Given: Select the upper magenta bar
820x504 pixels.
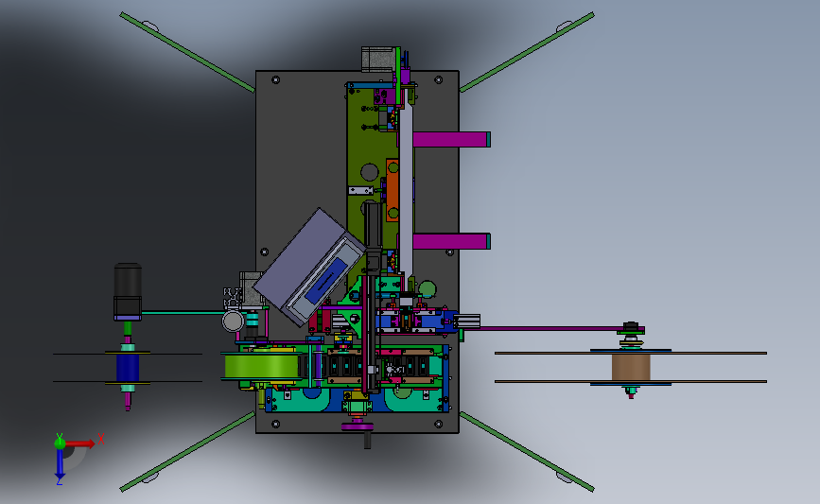Looking at the screenshot, I should (x=451, y=140).
